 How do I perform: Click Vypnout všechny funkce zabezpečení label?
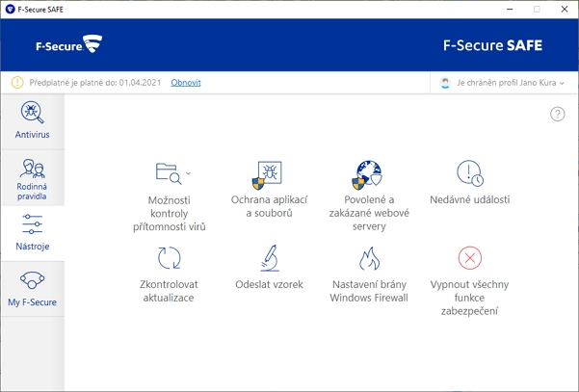point(469,298)
